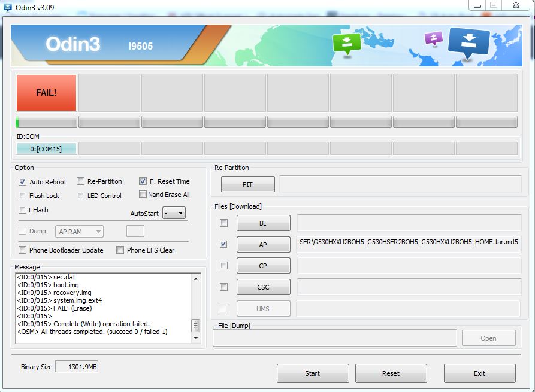Enable the Re-Partition checkbox
The height and width of the screenshot is (392, 535).
click(80, 181)
